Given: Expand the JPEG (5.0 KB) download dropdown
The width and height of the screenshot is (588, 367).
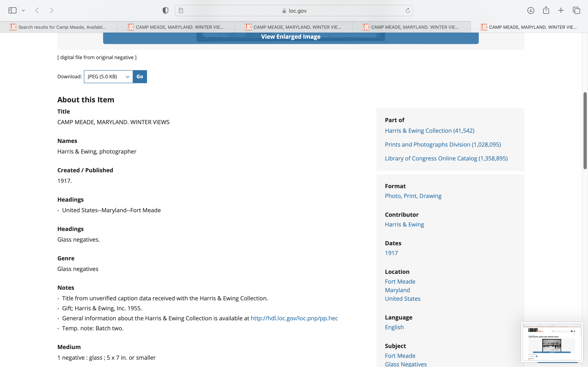Looking at the screenshot, I should tap(108, 77).
